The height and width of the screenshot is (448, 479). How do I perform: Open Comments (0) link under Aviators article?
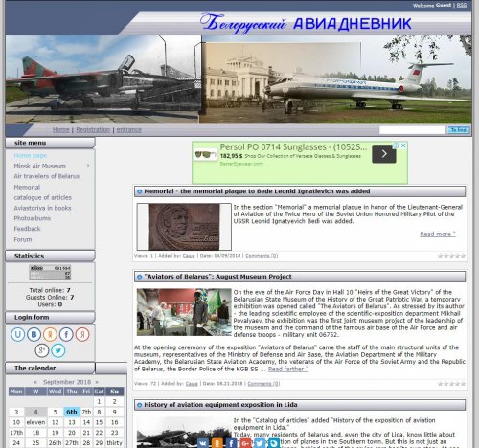(x=263, y=384)
